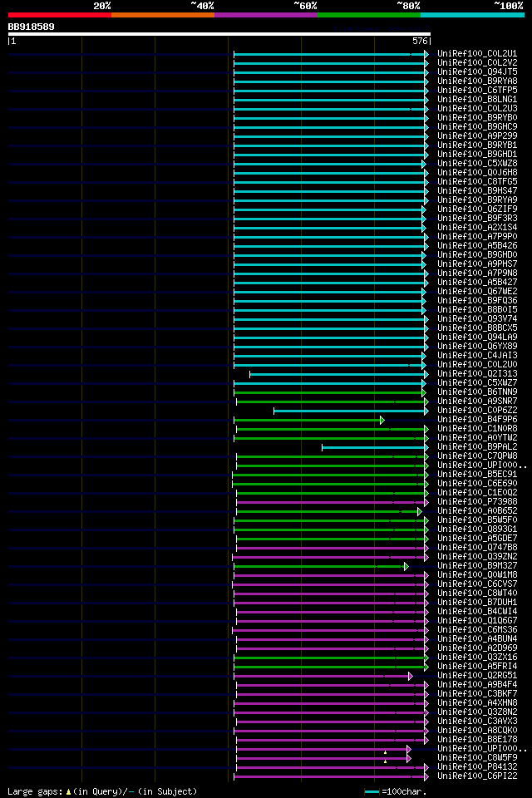Open the UniRef100_B8B0I5 label

click(x=477, y=310)
